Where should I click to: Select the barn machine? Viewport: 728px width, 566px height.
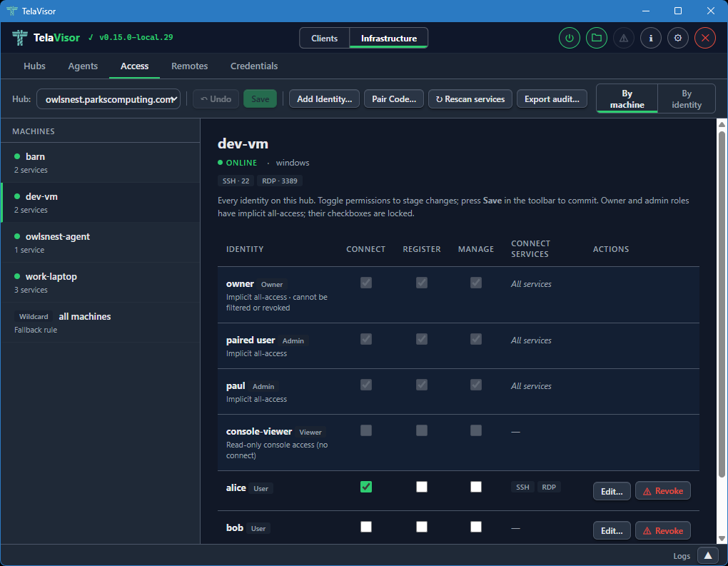click(101, 163)
